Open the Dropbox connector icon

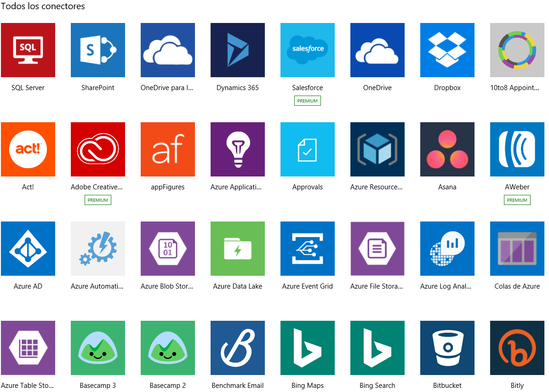tap(447, 50)
